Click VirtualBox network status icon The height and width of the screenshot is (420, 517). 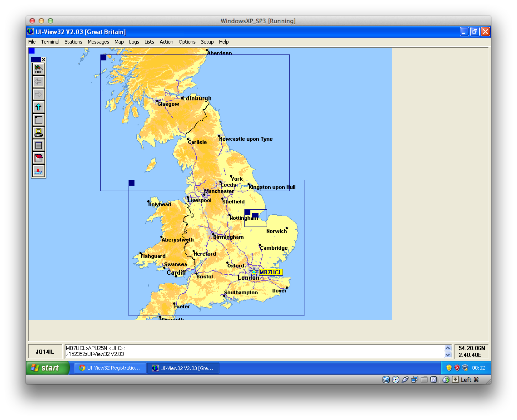[x=414, y=380]
